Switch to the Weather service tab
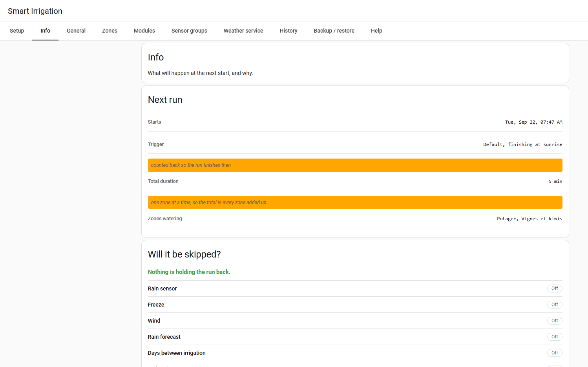This screenshot has height=367, width=588. 243,31
